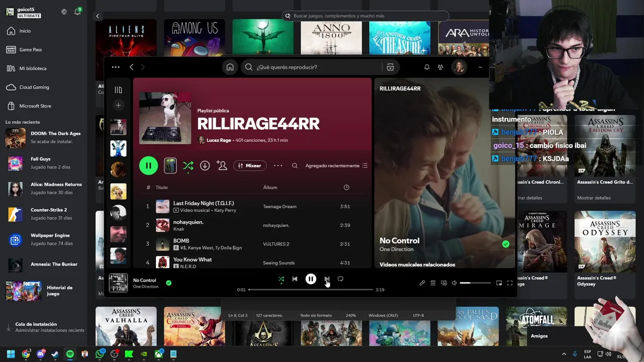Open playback queue icon

[x=433, y=283]
